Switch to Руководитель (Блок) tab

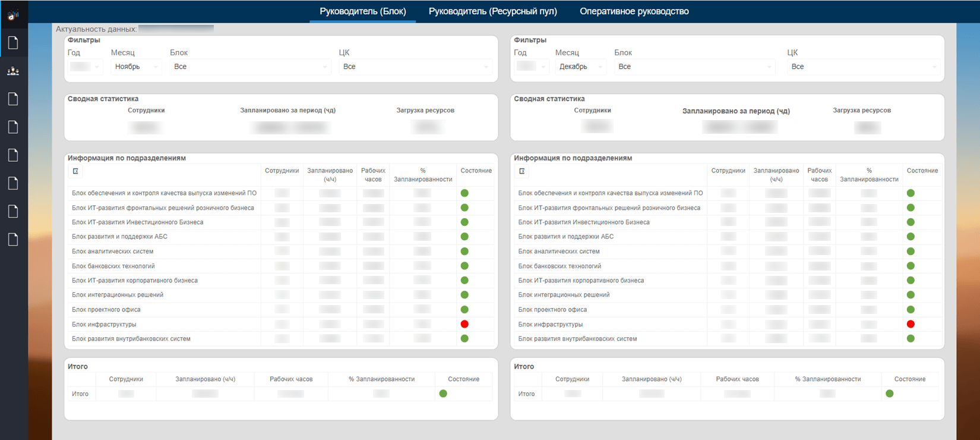(x=363, y=11)
